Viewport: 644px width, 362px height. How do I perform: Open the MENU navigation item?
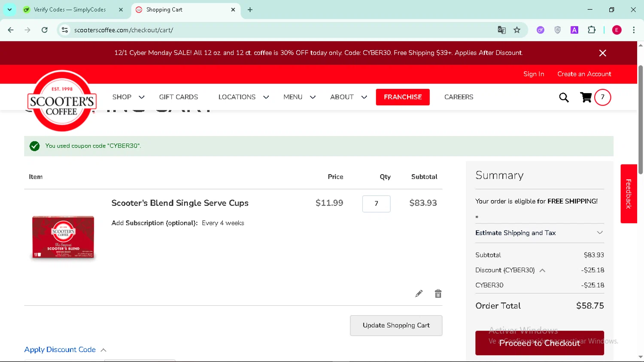point(293,97)
